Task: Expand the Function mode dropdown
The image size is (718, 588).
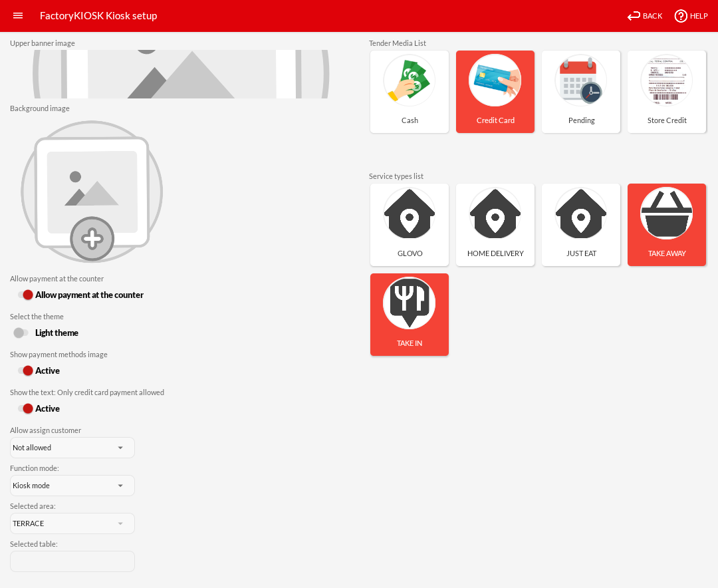Action: pos(72,486)
